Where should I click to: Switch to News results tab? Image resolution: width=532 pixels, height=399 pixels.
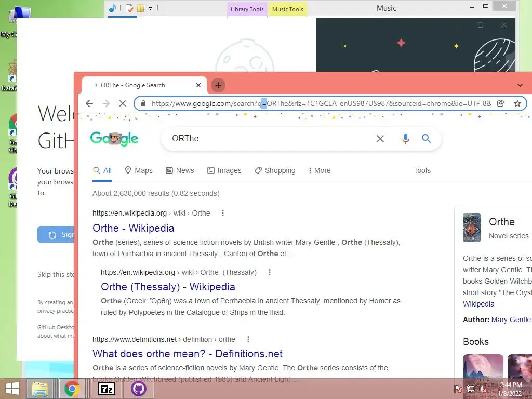[x=180, y=170]
